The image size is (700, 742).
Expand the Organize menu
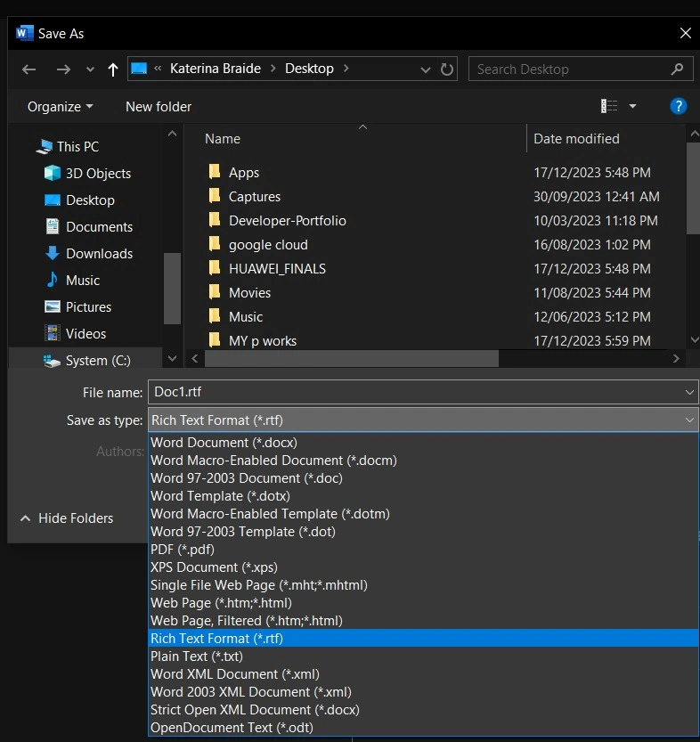(60, 106)
